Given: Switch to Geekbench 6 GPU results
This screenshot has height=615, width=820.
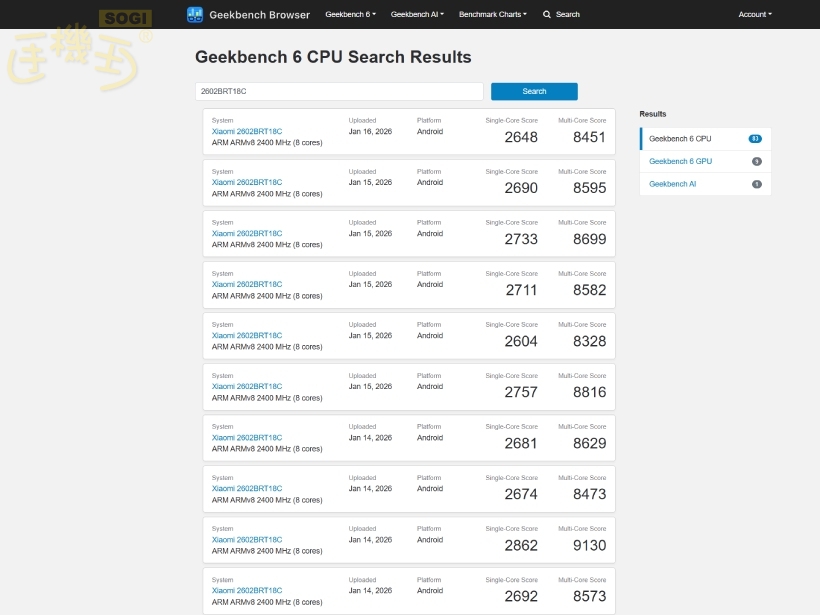Looking at the screenshot, I should click(680, 161).
